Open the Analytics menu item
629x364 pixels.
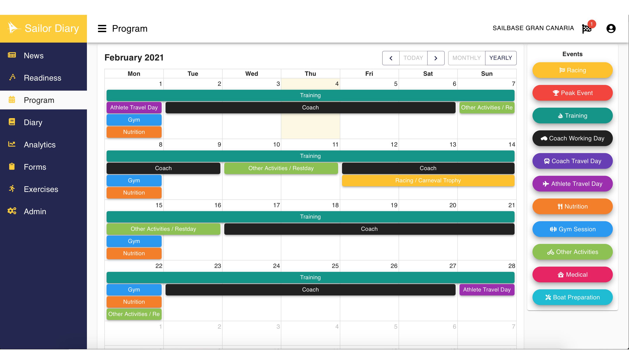[x=43, y=145]
